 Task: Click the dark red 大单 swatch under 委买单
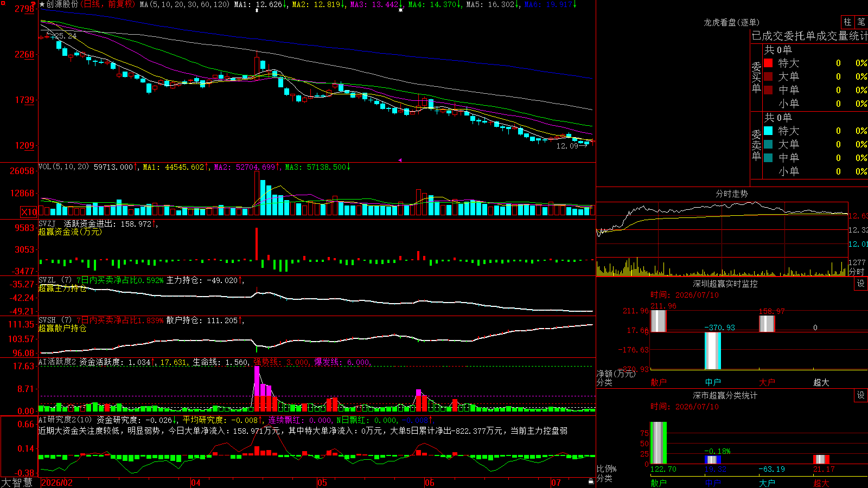pos(768,76)
